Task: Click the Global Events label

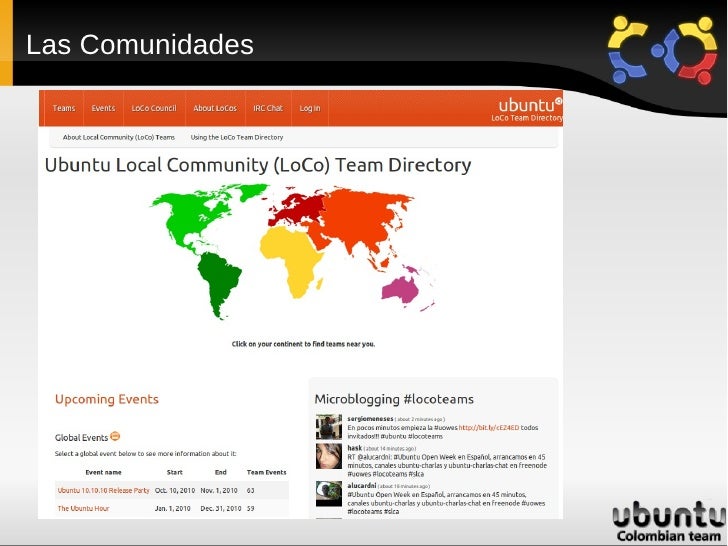Action: coord(81,437)
